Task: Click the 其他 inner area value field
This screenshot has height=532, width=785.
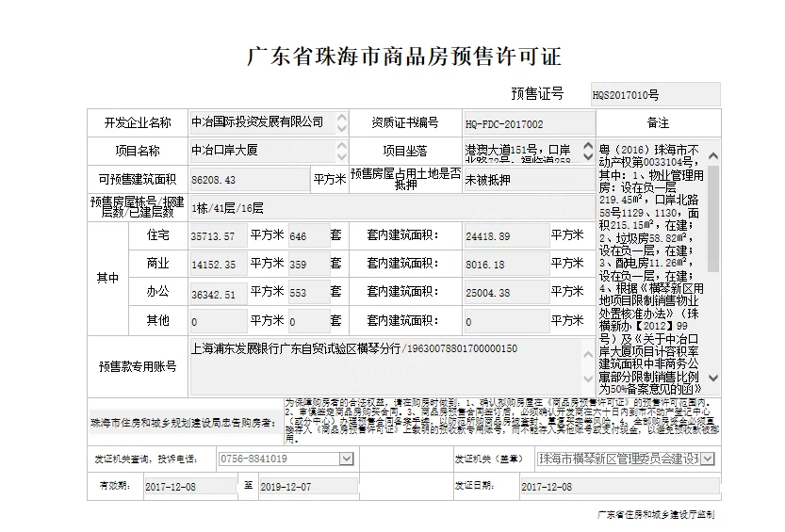Action: pyautogui.click(x=507, y=321)
